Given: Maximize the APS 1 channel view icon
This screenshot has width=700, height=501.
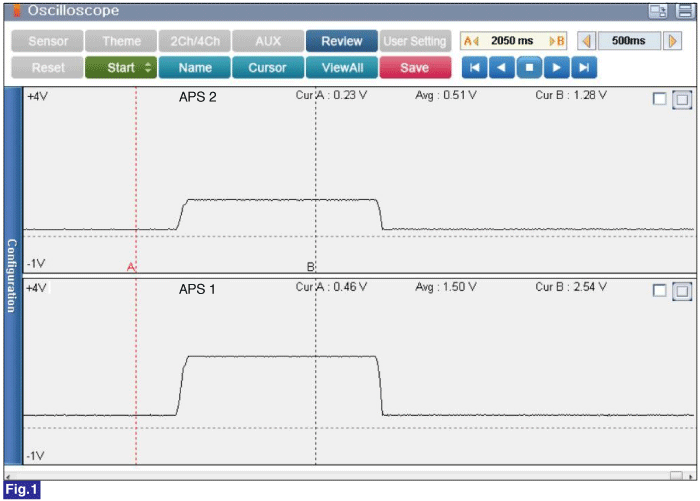Looking at the screenshot, I should point(682,291).
